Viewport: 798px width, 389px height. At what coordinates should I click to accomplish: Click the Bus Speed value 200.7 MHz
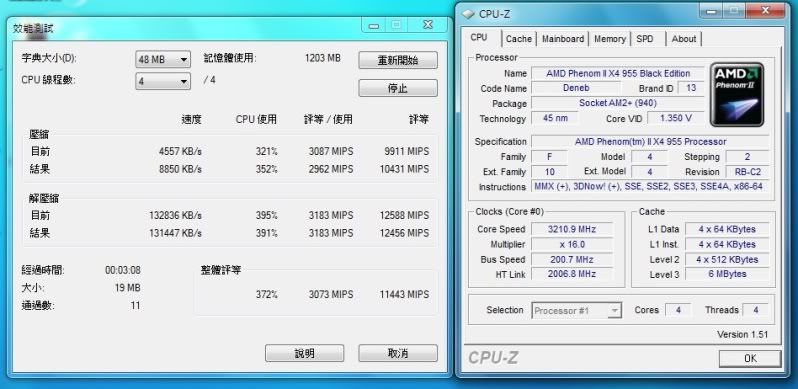572,260
